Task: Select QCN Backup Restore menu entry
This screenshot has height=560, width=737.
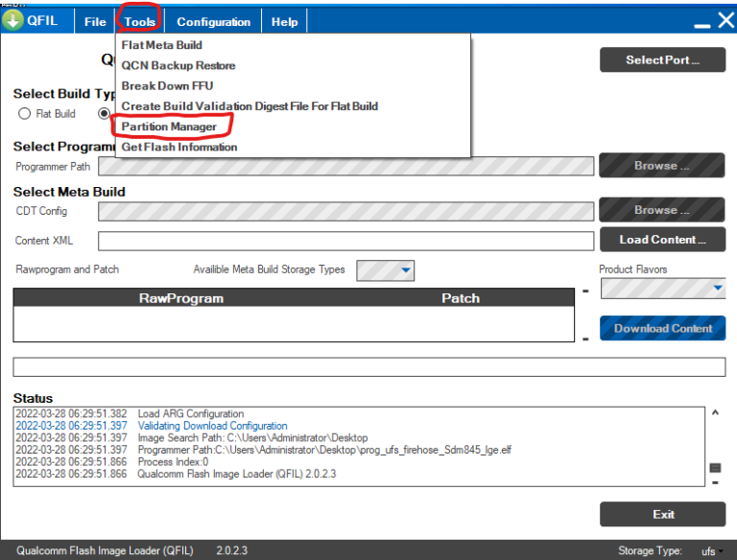Action: click(x=178, y=65)
